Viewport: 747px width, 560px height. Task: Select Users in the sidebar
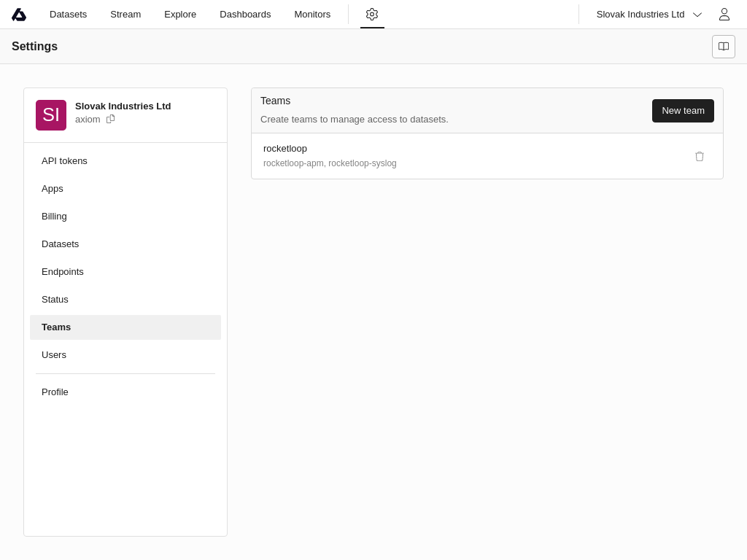(x=54, y=355)
